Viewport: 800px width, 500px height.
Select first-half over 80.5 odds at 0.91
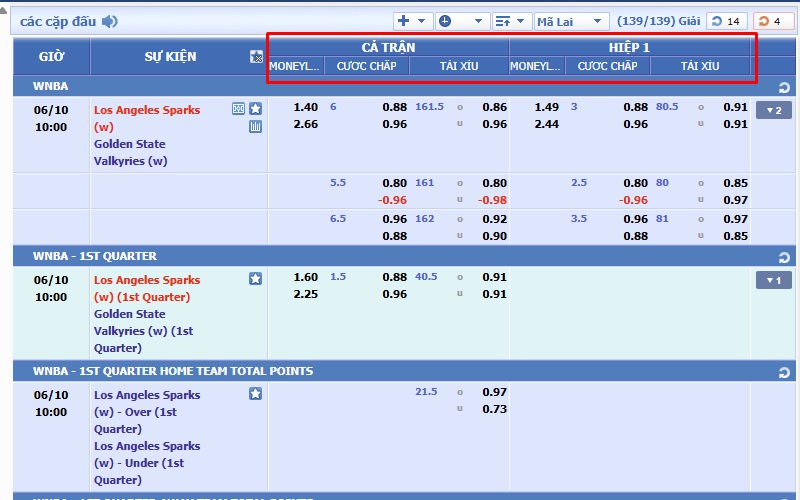tap(735, 107)
